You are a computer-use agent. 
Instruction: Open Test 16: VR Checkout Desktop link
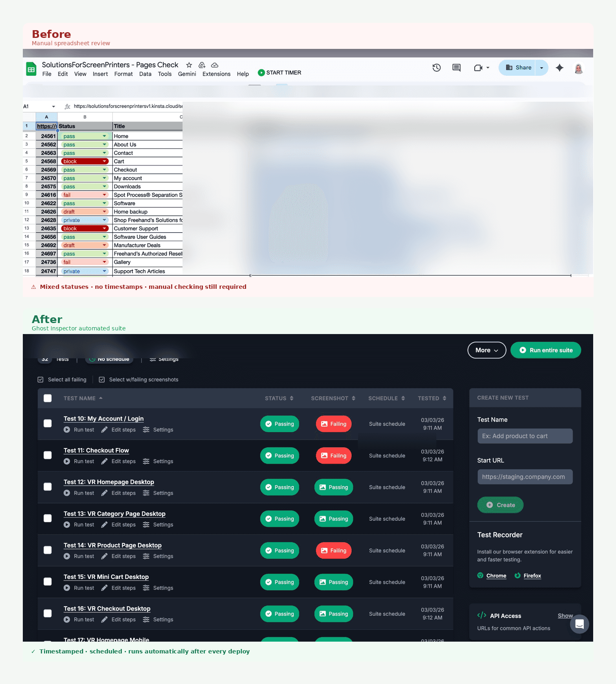point(107,609)
